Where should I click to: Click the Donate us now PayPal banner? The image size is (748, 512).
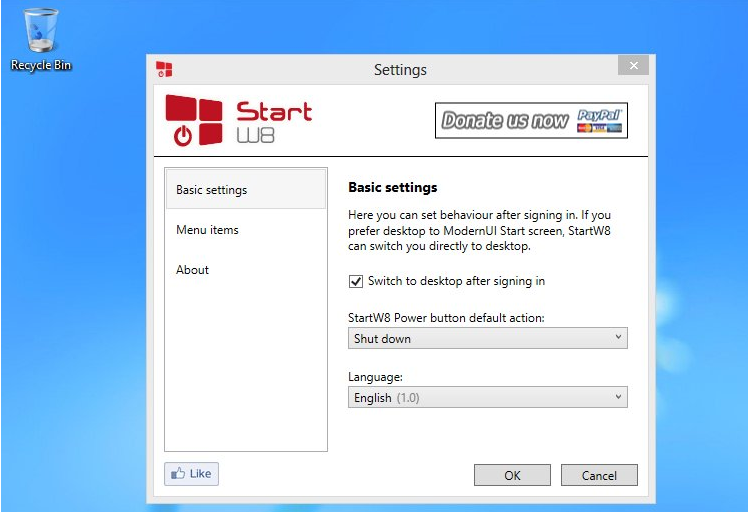(x=531, y=120)
